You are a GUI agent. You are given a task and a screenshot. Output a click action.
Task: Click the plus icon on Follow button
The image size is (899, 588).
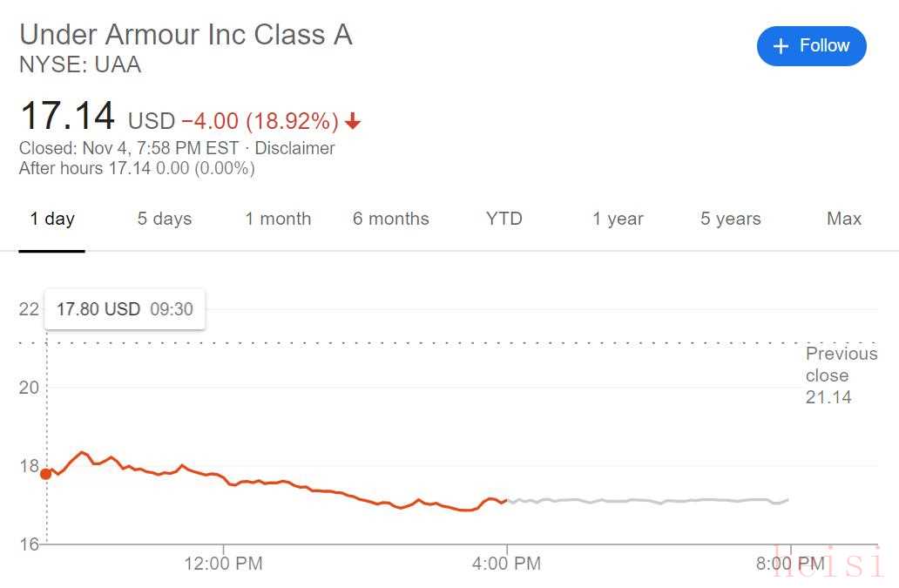tap(781, 46)
